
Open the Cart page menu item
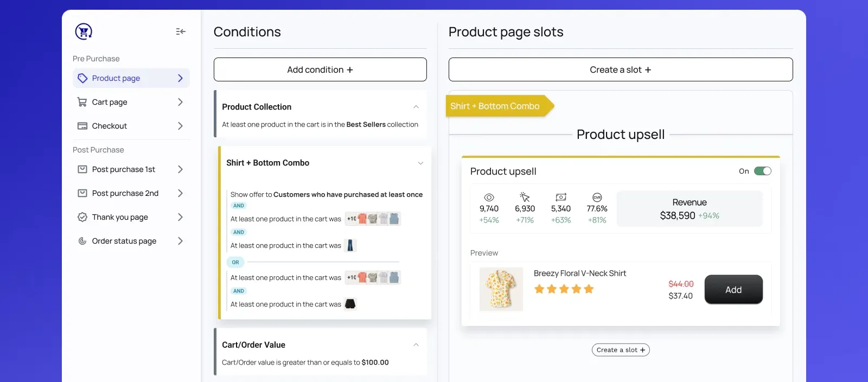point(131,102)
